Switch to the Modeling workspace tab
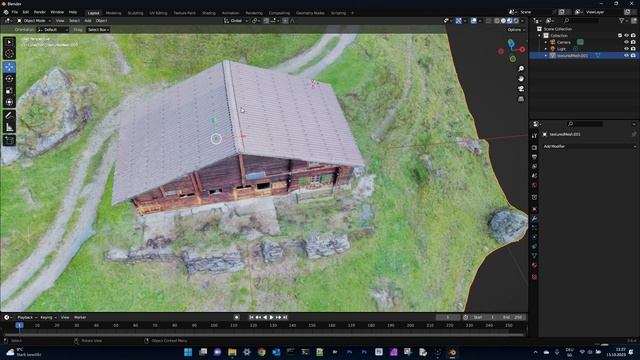640x360 pixels. pyautogui.click(x=113, y=13)
